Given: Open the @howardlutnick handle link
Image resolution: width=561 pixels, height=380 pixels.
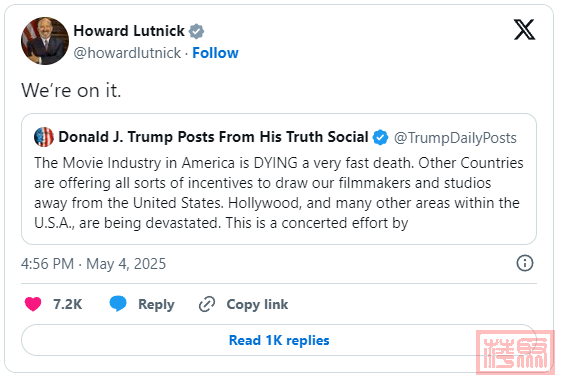Looking at the screenshot, I should (127, 53).
